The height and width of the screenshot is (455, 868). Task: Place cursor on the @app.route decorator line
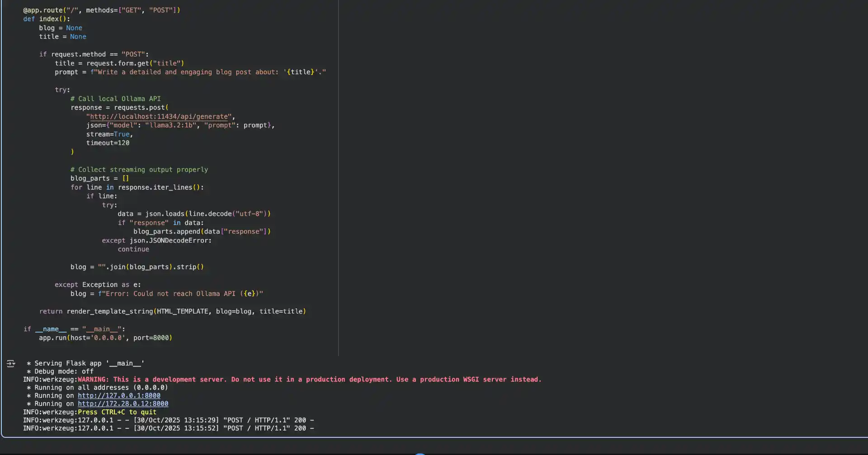click(102, 10)
